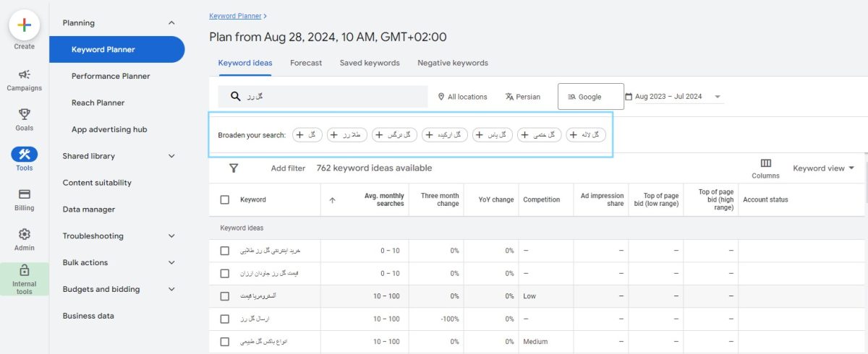Open Campaigns from the left rail
Viewport: 868px width, 354px height.
coord(24,80)
